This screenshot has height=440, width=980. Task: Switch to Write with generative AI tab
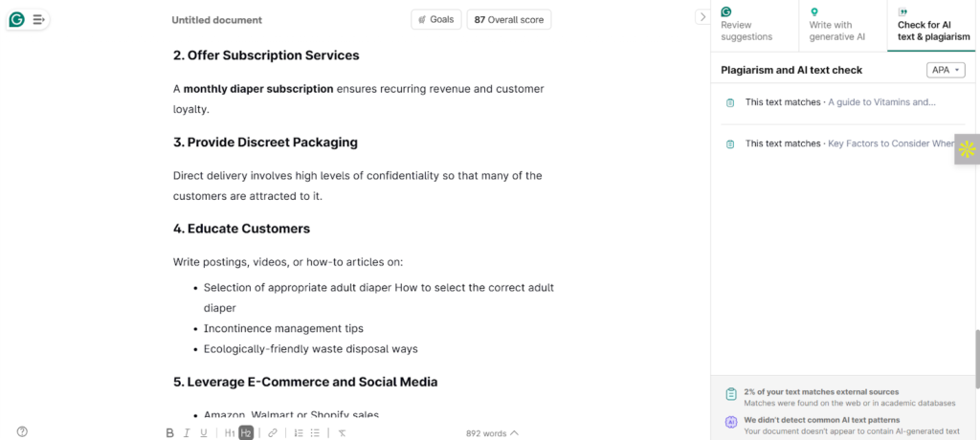tap(842, 26)
